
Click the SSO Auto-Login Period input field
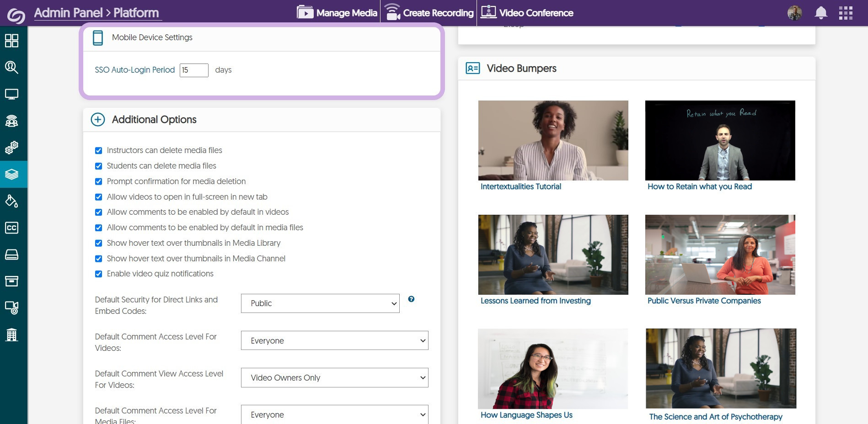tap(194, 70)
